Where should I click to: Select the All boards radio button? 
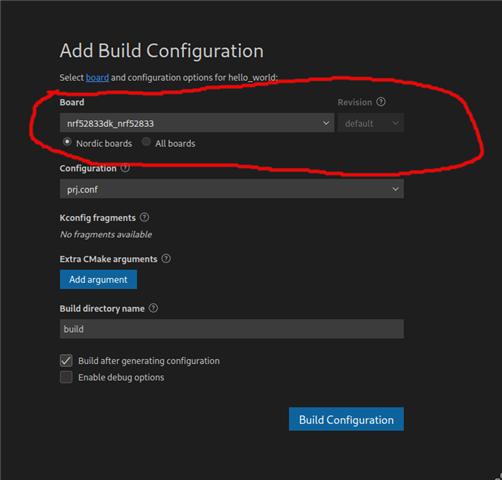pyautogui.click(x=146, y=142)
